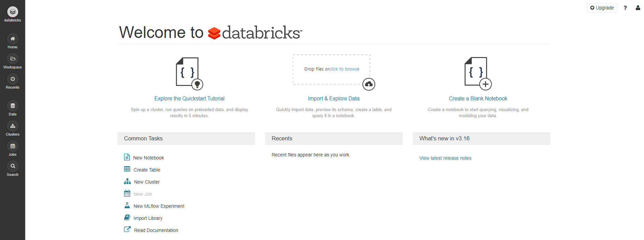This screenshot has width=644, height=240.
Task: Open View latest release notes link
Action: (445, 158)
